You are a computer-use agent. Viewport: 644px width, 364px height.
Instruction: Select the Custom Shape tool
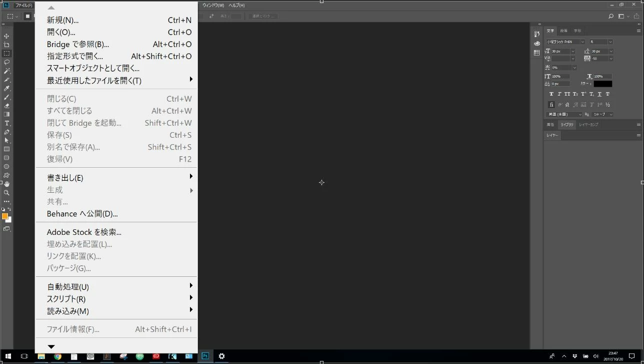[6, 175]
